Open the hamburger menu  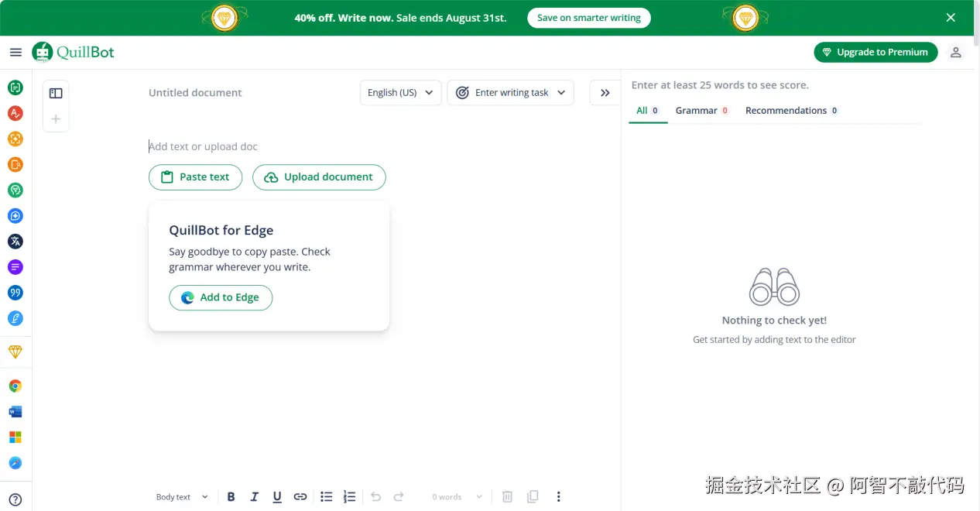15,52
